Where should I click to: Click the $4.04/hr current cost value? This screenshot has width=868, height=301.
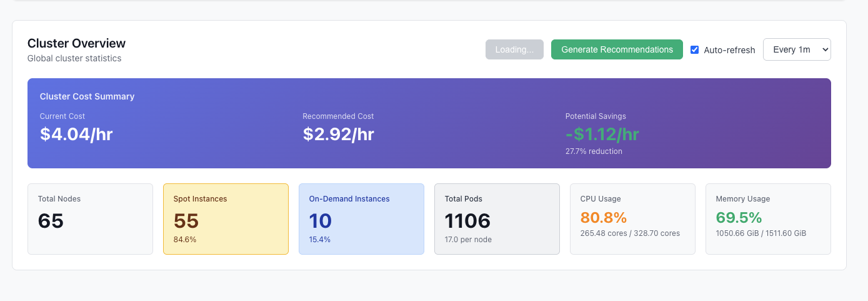click(x=76, y=134)
